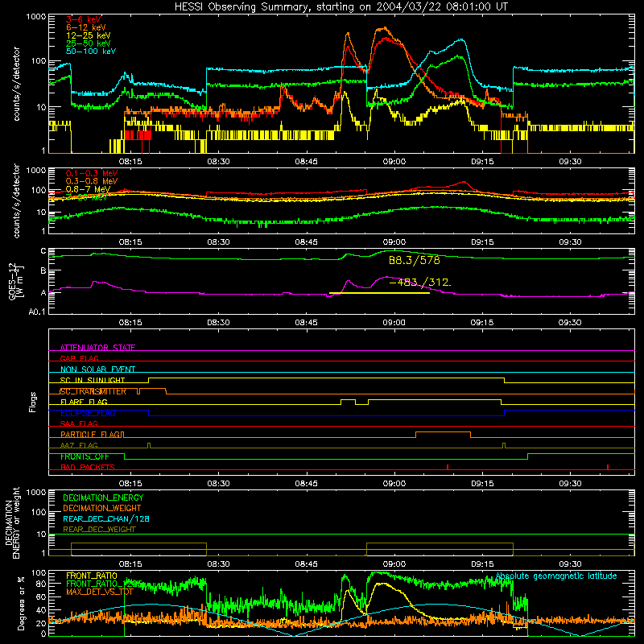Select the 'SC_TRANSMITTER' flag label

[93, 391]
